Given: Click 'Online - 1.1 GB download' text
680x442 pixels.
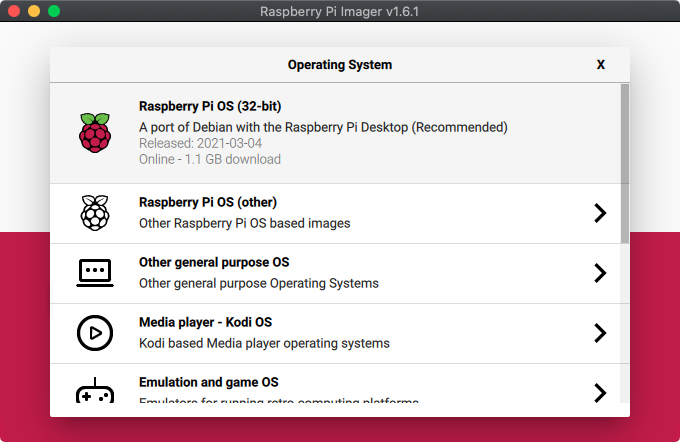Looking at the screenshot, I should tap(210, 159).
